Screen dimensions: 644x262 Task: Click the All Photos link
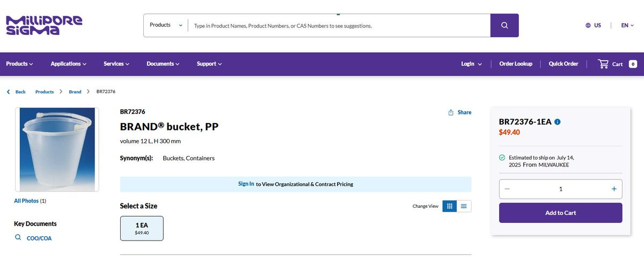click(26, 201)
